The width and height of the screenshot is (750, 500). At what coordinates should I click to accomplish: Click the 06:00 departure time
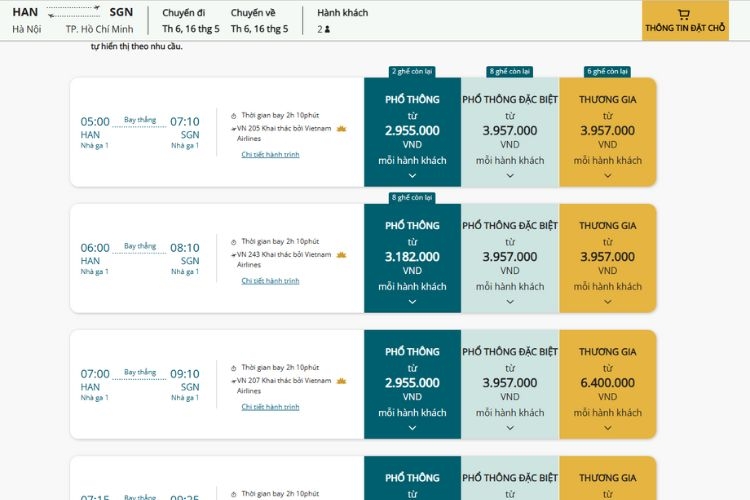click(95, 248)
